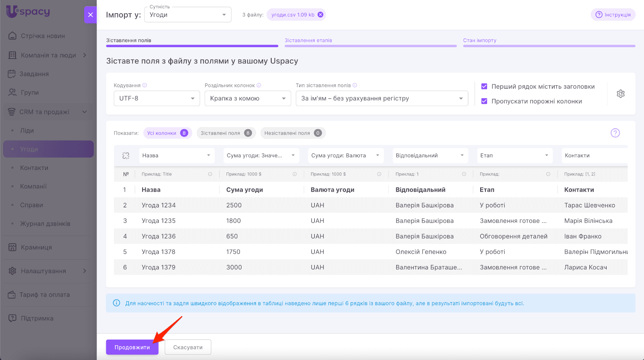Toggle Пропускати порожні колонки checkbox
This screenshot has height=360, width=644.
click(x=484, y=101)
